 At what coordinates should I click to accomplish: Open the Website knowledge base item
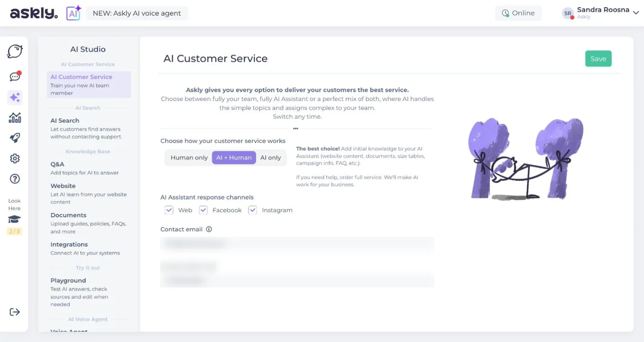(89, 194)
